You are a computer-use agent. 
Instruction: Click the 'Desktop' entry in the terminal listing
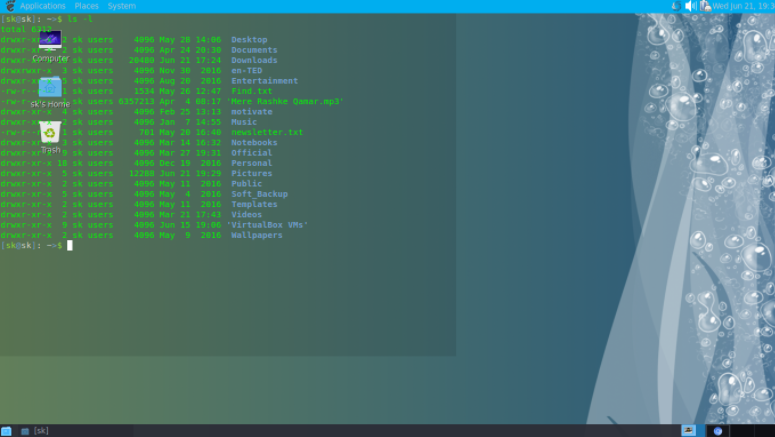pyautogui.click(x=249, y=40)
